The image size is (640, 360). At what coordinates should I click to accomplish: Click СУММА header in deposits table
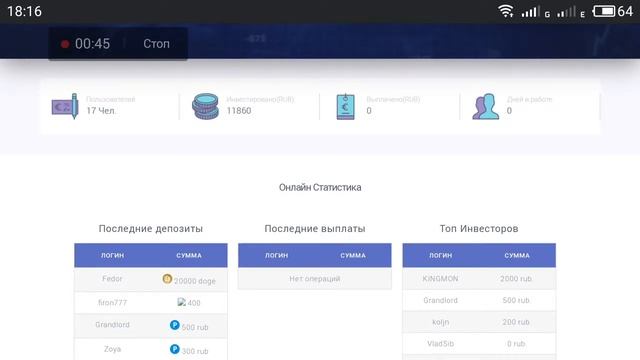tap(189, 256)
